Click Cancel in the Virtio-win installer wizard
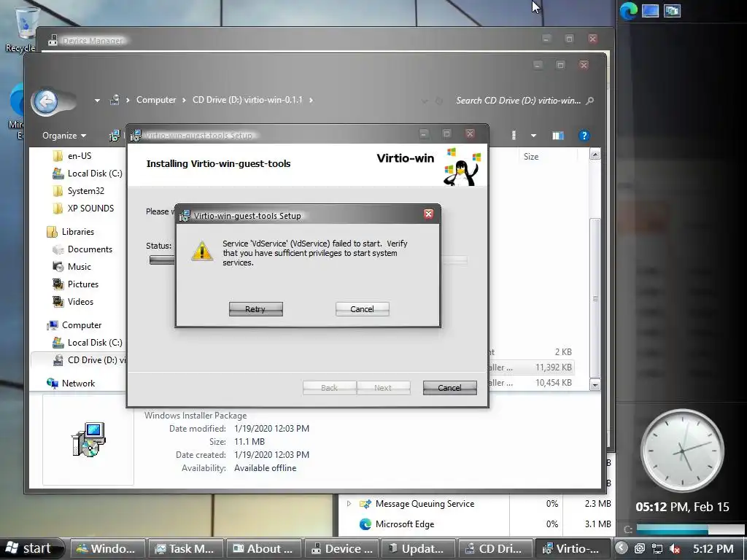 click(x=449, y=388)
